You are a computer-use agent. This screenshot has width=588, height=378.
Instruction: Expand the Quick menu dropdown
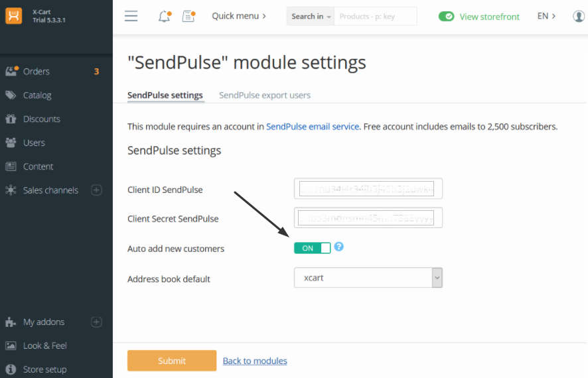pyautogui.click(x=239, y=16)
